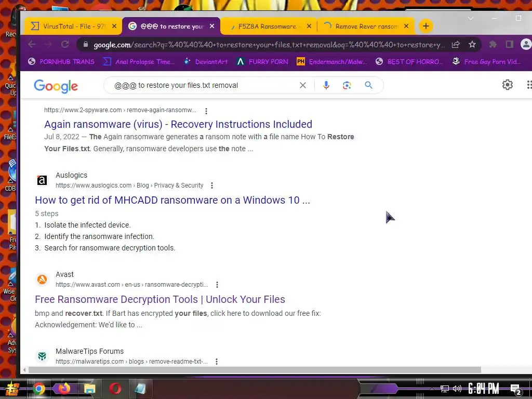Viewport: 532px width, 399px height.
Task: Select the Avast breadcrumb URL text
Action: point(132,285)
